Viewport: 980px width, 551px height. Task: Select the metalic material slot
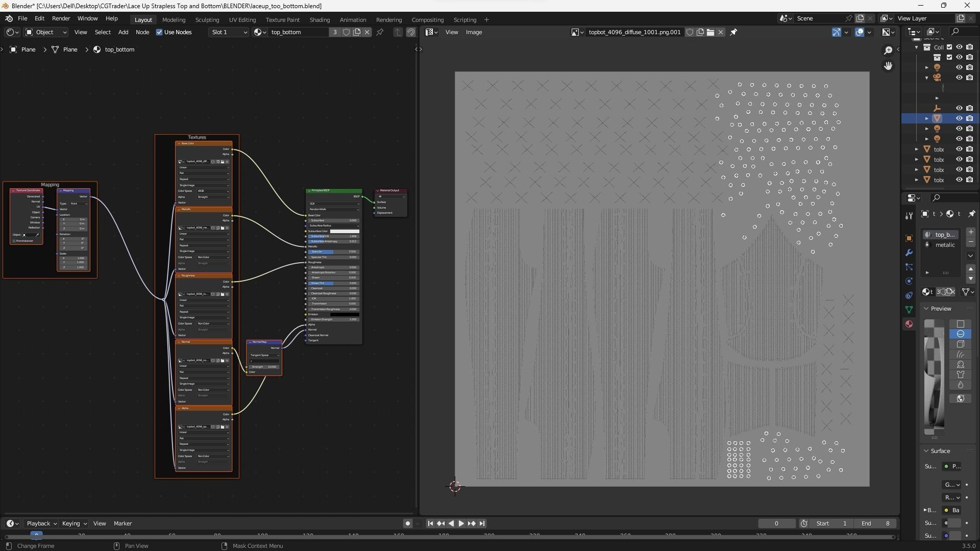click(944, 245)
